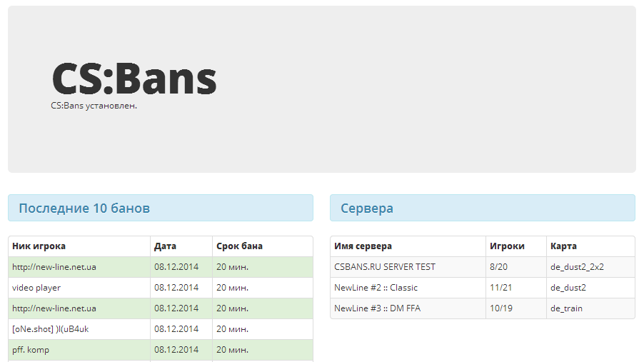Click the 'CS:Bans установлен.' subtitle text
This screenshot has height=362, width=644.
click(94, 106)
